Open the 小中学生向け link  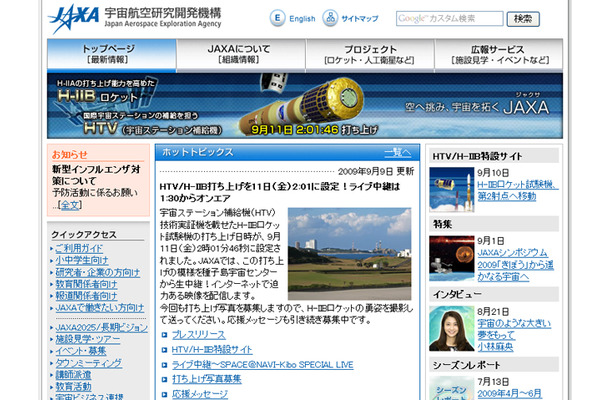pos(82,260)
